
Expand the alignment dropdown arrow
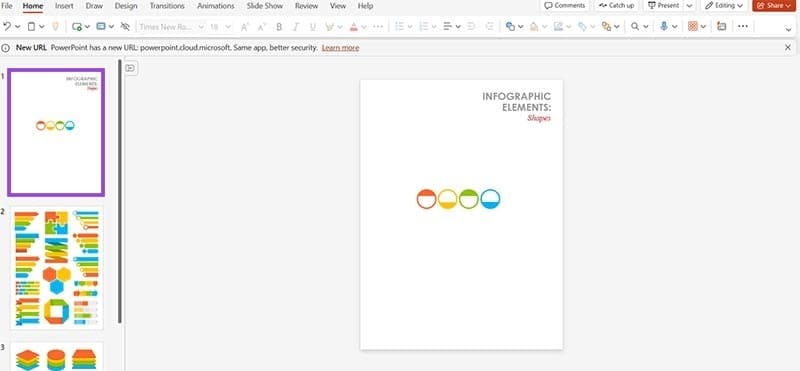click(458, 27)
